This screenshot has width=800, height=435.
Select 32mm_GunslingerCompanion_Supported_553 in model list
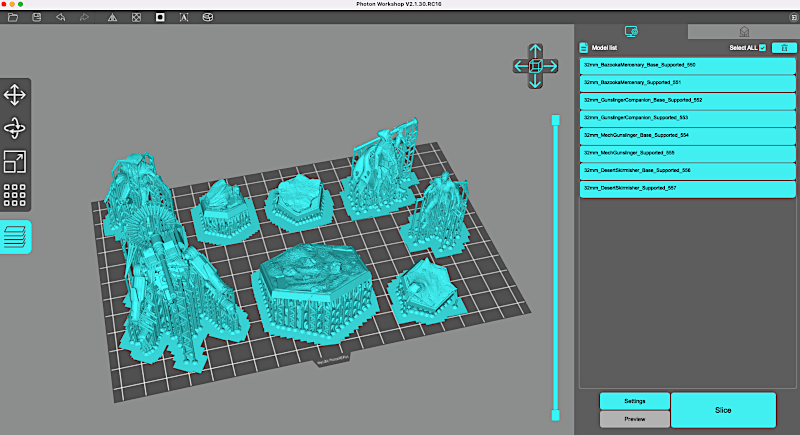688,118
